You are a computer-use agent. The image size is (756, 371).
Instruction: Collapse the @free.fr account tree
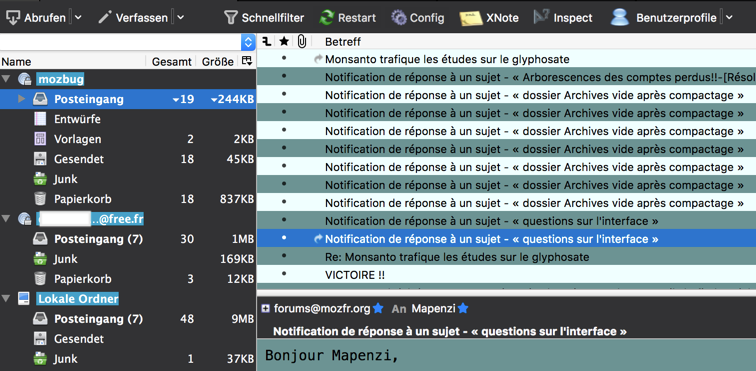(x=6, y=219)
